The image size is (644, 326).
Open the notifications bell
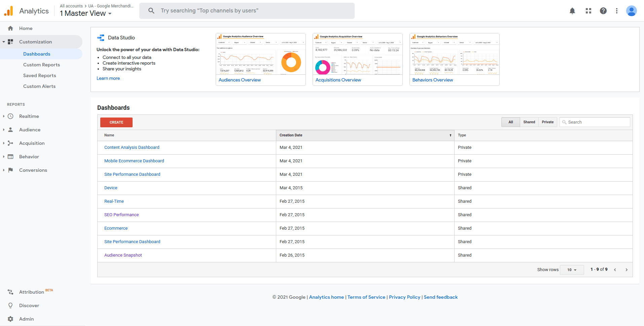point(572,11)
